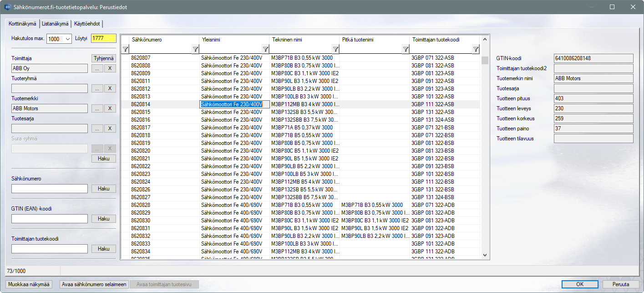The height and width of the screenshot is (293, 644).
Task: Open filter for Tekninen nimi column
Action: 335,49
